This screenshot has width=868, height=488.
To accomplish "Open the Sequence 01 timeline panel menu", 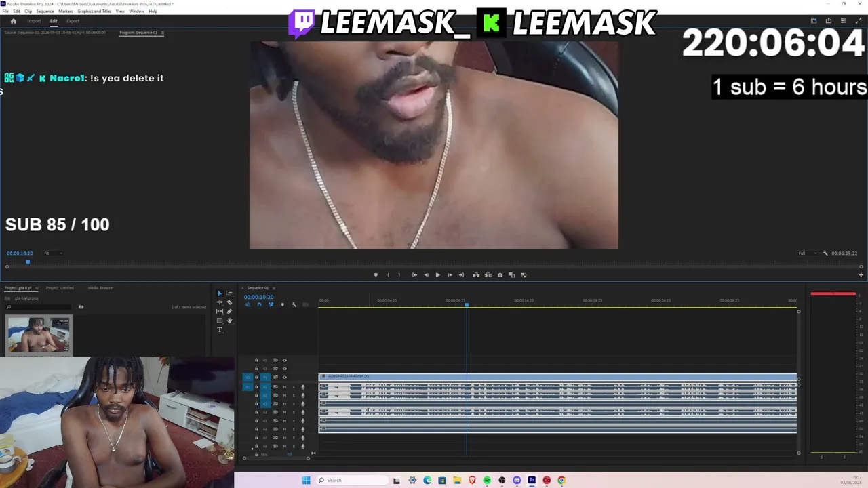I will 274,288.
